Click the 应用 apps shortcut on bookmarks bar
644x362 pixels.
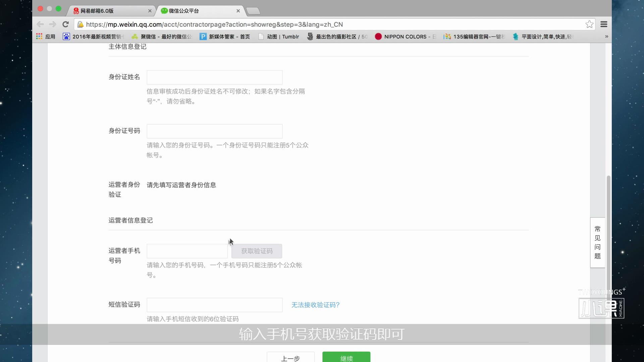pos(45,37)
